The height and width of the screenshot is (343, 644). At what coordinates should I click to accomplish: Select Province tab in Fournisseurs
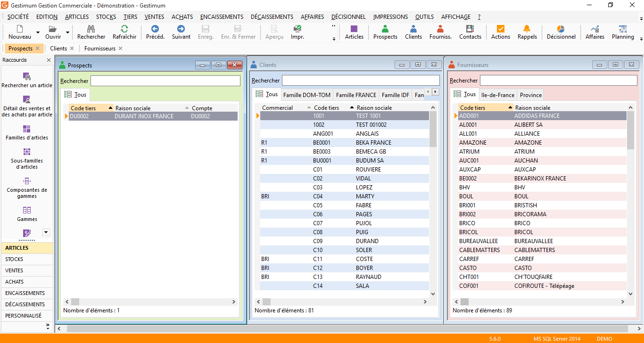tap(531, 95)
